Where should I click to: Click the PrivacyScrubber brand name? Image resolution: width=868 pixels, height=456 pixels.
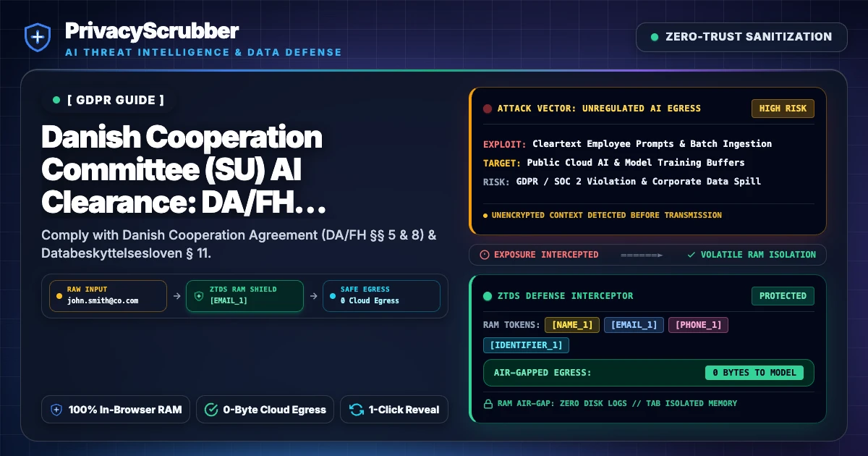click(x=152, y=30)
